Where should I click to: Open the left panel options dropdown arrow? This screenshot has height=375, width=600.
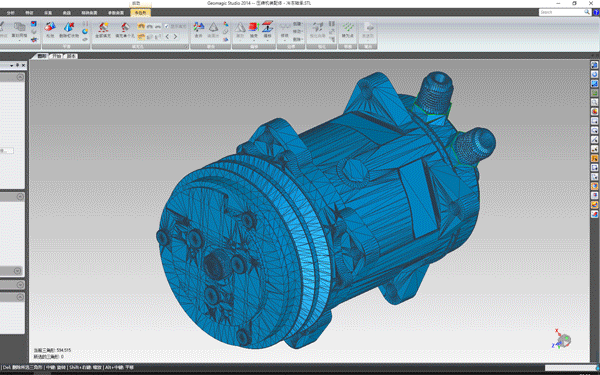pos(12,66)
